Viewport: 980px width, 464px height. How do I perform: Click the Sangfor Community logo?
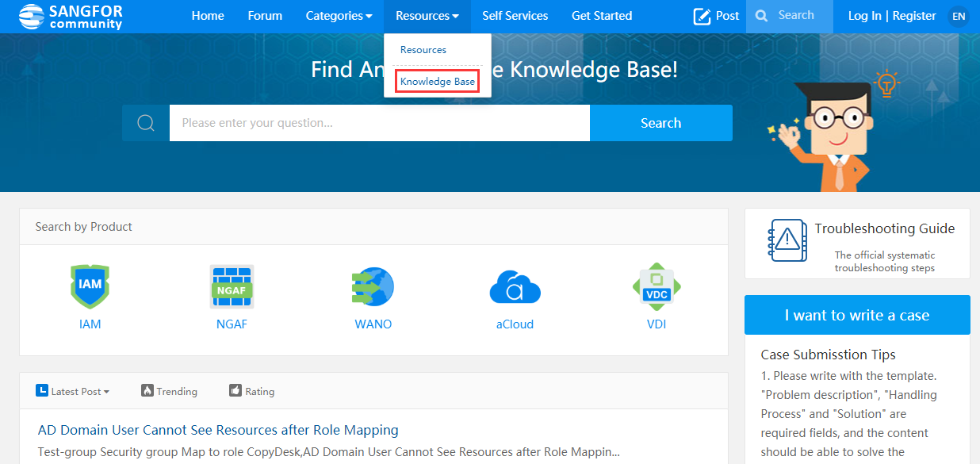71,16
